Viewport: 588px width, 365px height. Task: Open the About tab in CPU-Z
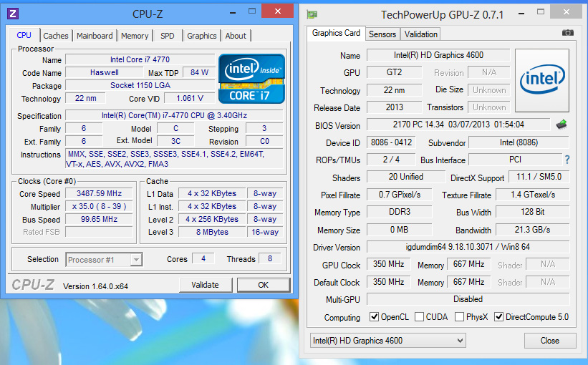point(236,36)
